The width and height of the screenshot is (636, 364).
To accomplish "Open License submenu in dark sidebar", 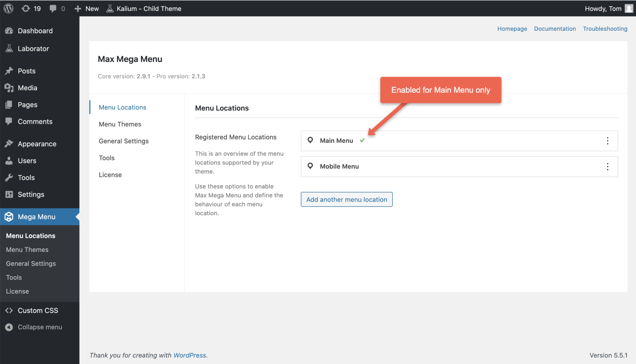I will coord(17,291).
